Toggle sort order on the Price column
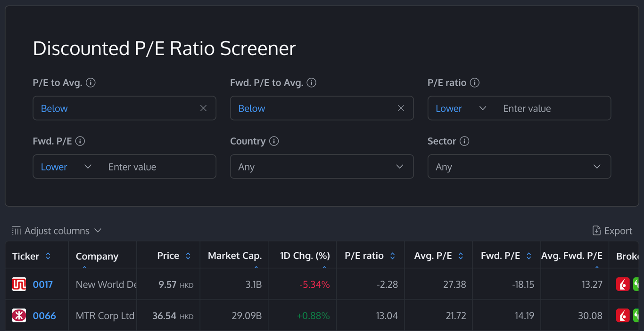 click(x=188, y=256)
